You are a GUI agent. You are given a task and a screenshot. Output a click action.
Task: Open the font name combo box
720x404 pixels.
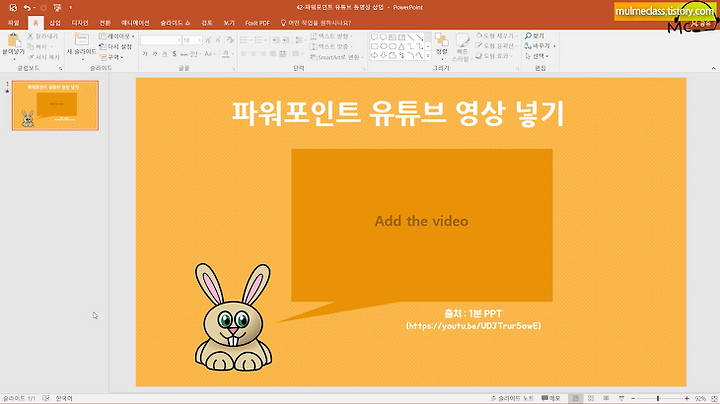[x=161, y=40]
